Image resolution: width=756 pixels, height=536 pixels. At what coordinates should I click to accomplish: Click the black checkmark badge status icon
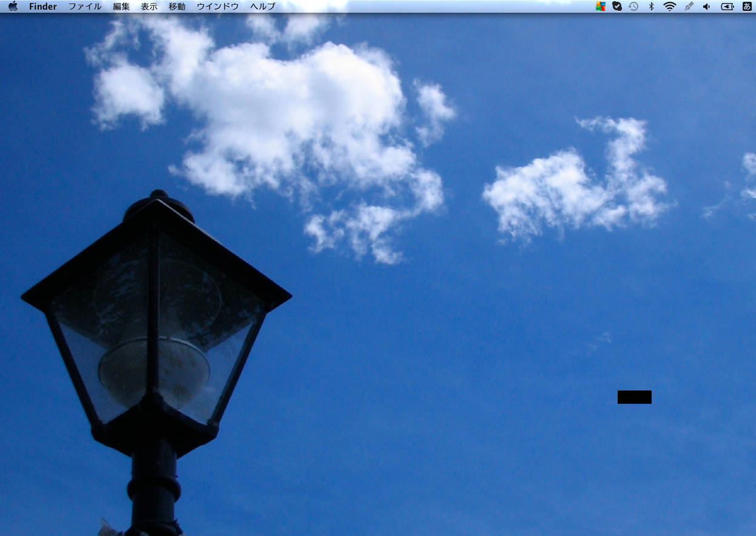tap(617, 7)
